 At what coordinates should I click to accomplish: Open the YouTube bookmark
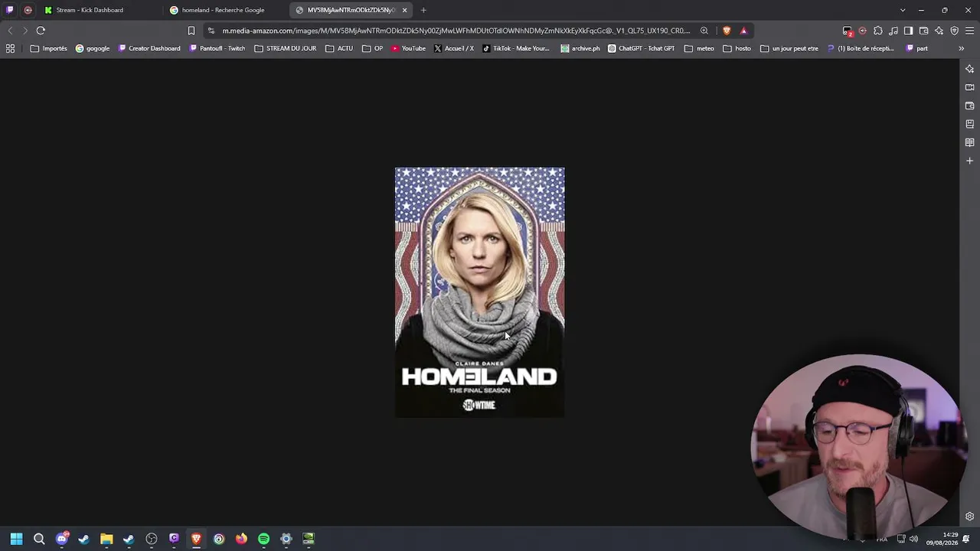408,48
